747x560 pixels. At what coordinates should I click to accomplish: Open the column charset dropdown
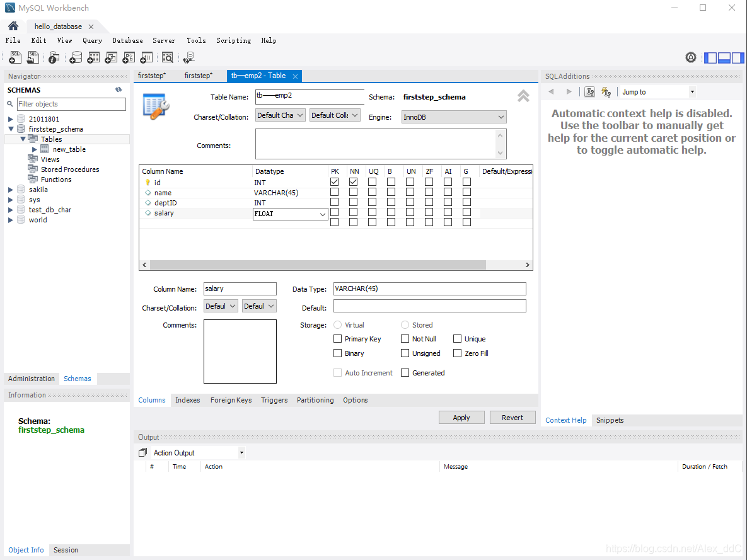point(221,306)
